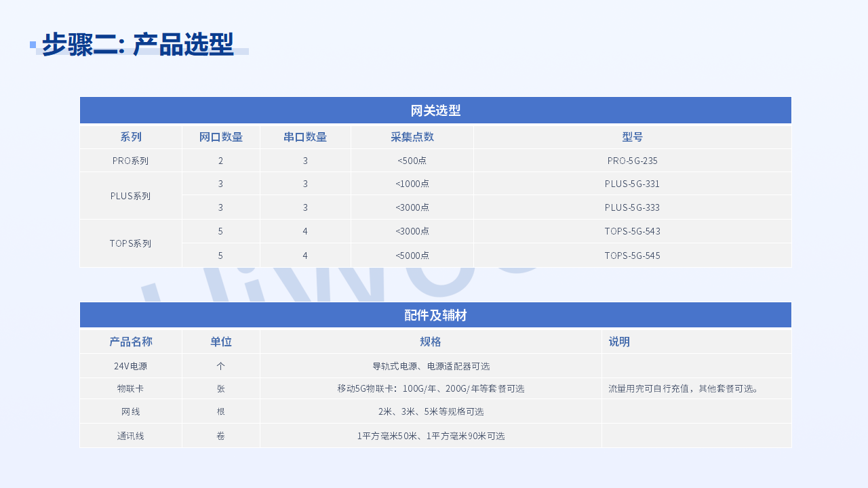Click 串口数量 value 4 in TOPS-5G-545 row

click(x=305, y=256)
